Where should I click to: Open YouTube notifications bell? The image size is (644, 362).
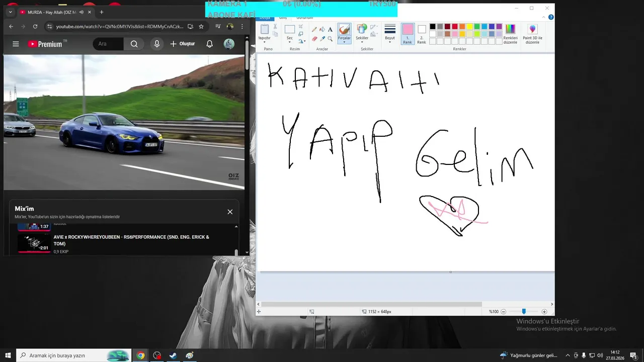[x=210, y=44]
